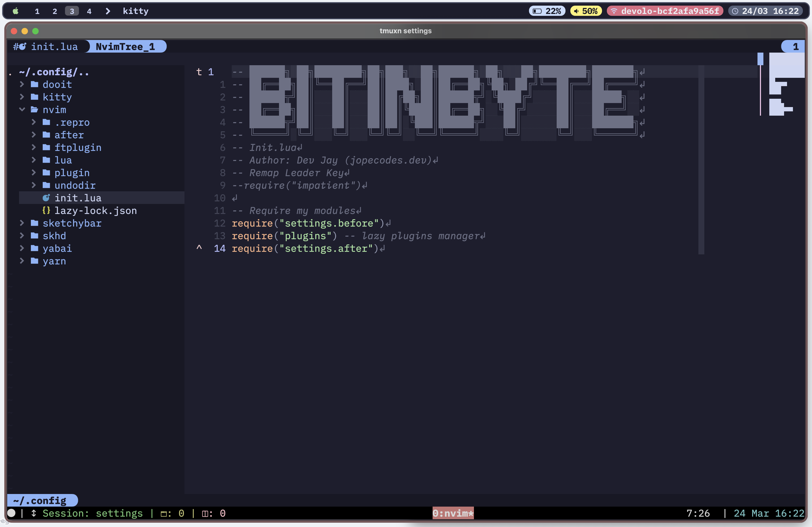Switch to workspace 4 in top bar
Screen dimensions: 812x527
[89, 11]
